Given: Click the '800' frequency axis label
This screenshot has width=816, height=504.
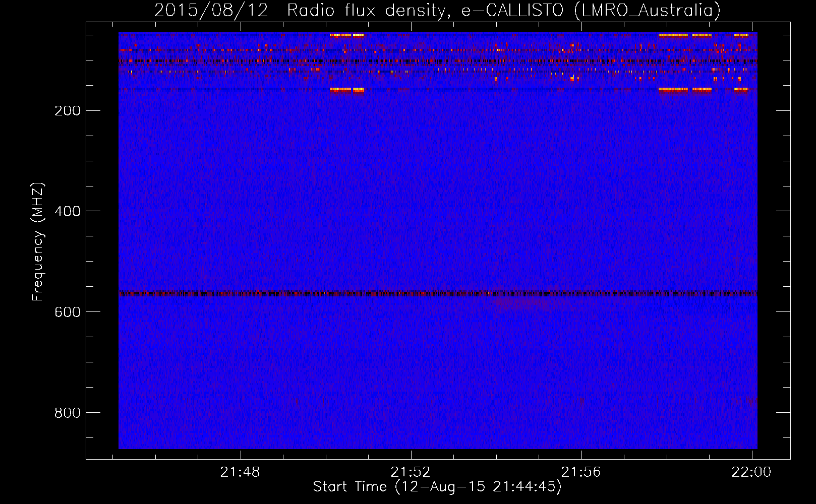Looking at the screenshot, I should pyautogui.click(x=68, y=413).
